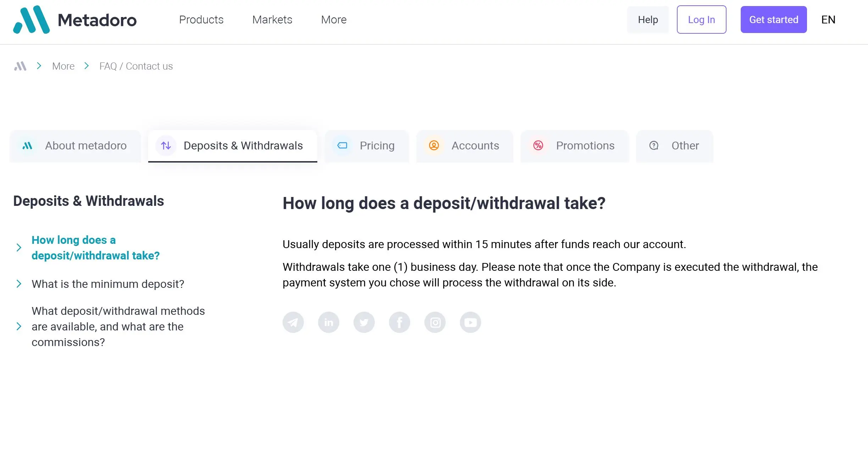Click the Instagram share icon
Image resolution: width=868 pixels, height=455 pixels.
click(435, 322)
